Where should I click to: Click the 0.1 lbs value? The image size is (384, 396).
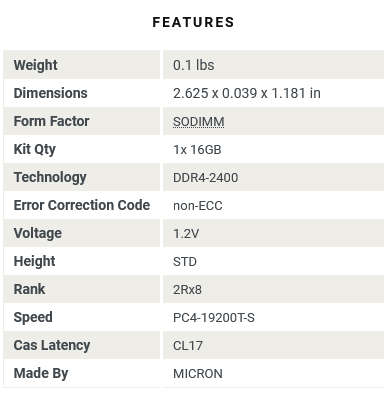click(194, 65)
